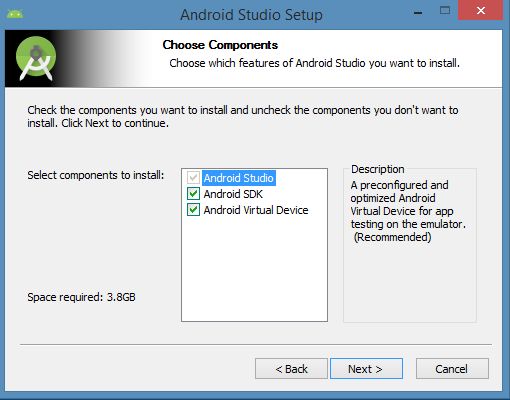Cancel the Android Studio setup
The width and height of the screenshot is (510, 400).
tap(452, 369)
